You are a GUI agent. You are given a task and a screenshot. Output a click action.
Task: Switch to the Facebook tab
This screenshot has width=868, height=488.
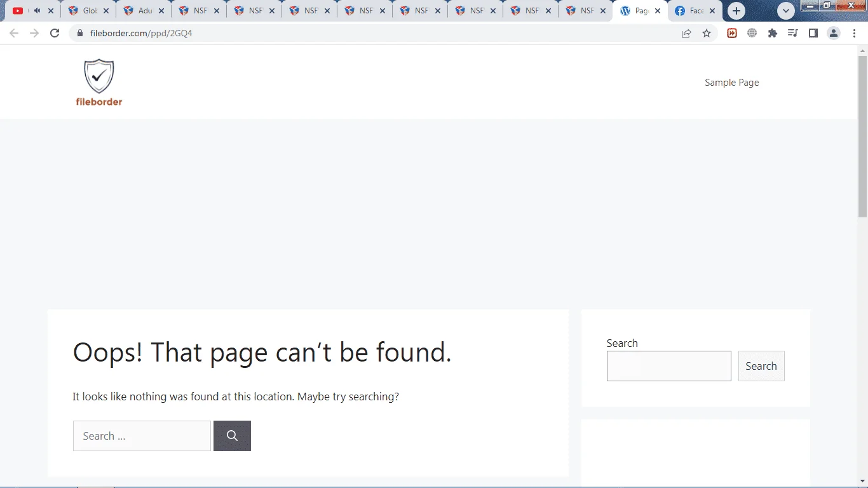pyautogui.click(x=696, y=11)
